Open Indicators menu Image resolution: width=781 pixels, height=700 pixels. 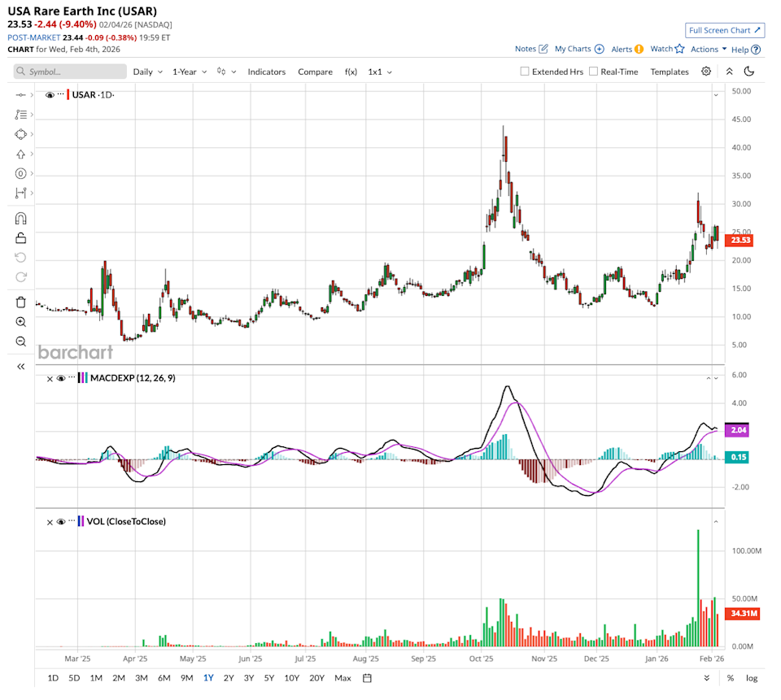click(x=267, y=72)
